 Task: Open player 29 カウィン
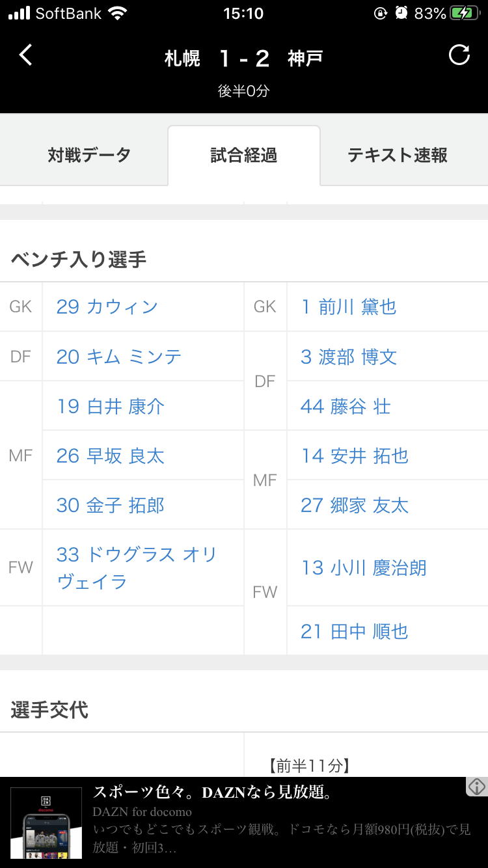pos(107,306)
